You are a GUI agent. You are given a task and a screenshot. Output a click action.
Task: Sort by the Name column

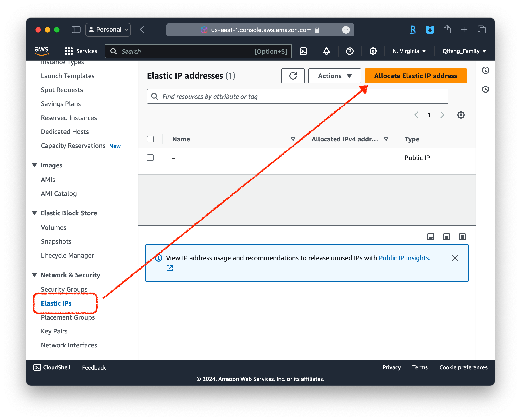[x=293, y=139]
